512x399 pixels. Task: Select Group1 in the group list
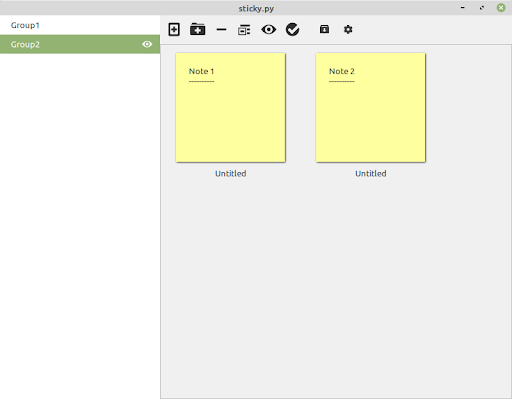80,25
